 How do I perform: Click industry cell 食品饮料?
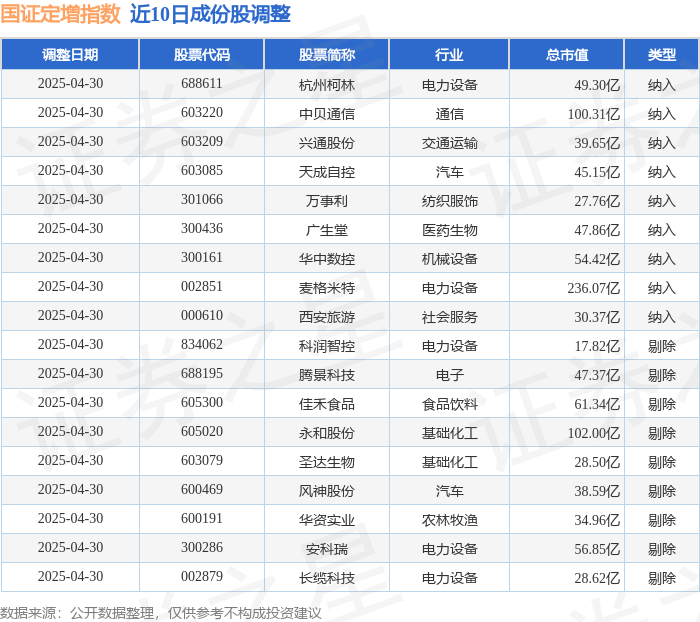[450, 404]
